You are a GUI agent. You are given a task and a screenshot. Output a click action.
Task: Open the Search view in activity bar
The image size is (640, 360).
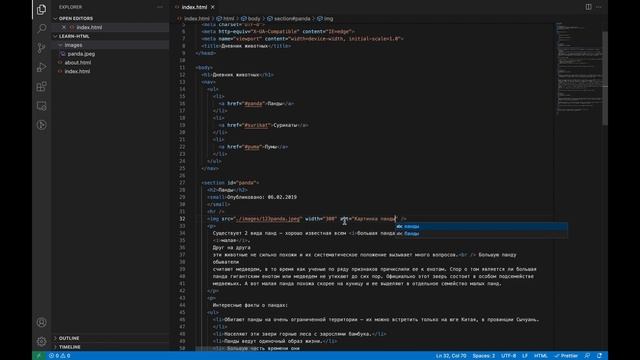coord(41,28)
